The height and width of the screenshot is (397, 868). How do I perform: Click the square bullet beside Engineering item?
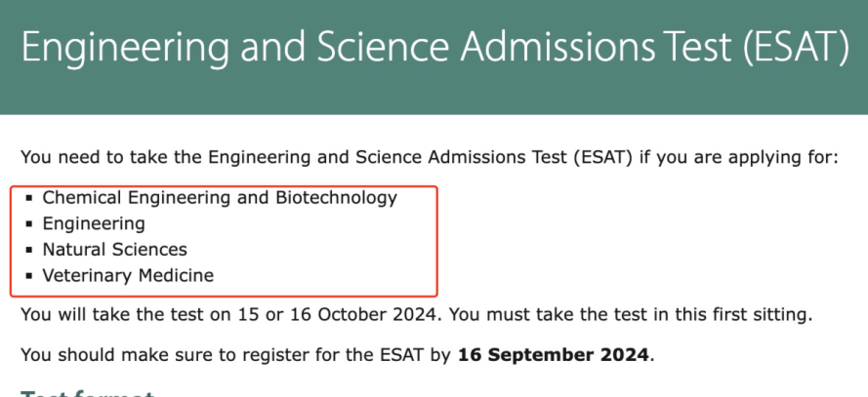click(x=29, y=224)
